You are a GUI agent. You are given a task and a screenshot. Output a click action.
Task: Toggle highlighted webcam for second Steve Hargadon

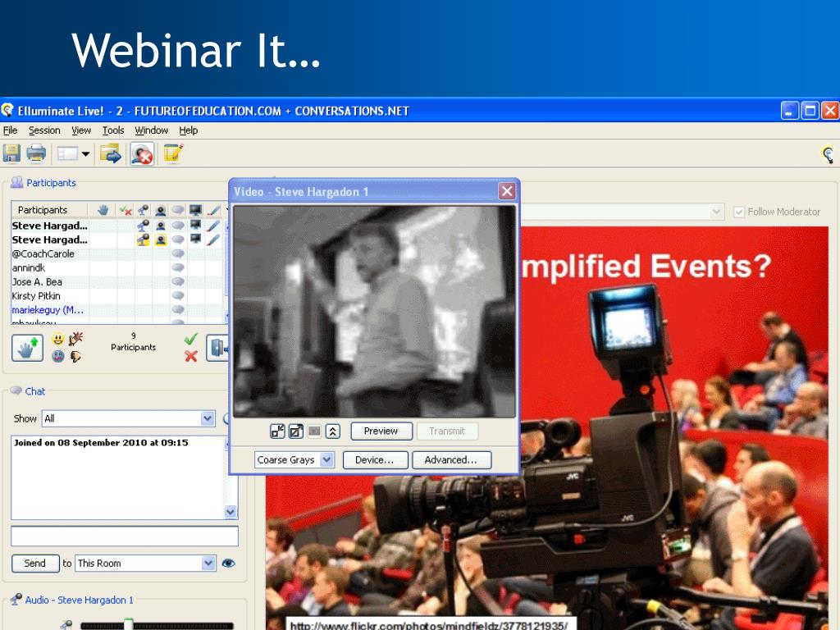(160, 240)
